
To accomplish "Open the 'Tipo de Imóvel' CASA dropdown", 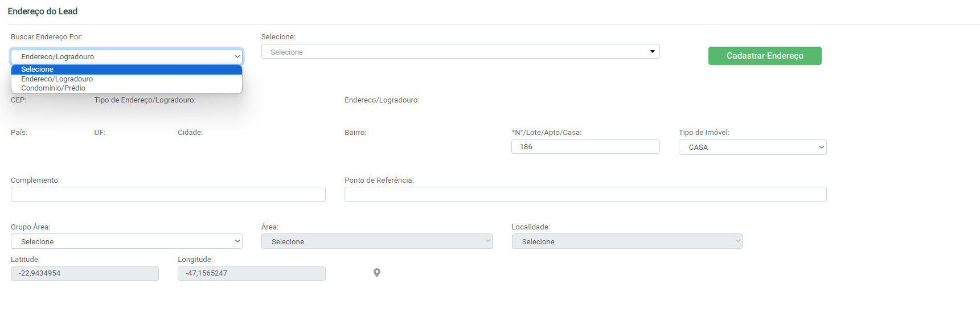I will tap(752, 147).
